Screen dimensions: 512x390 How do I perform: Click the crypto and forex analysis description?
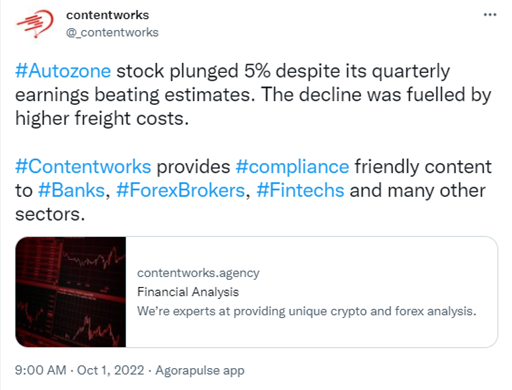pos(307,311)
